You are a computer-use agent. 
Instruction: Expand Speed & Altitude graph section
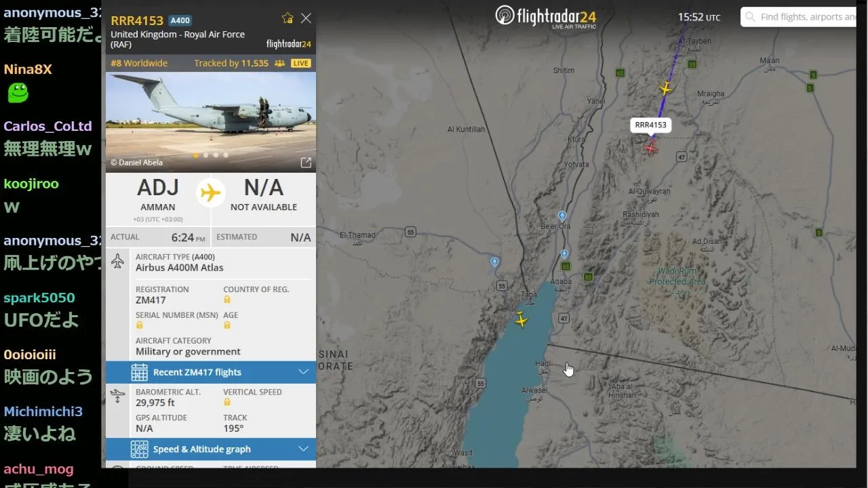click(211, 449)
